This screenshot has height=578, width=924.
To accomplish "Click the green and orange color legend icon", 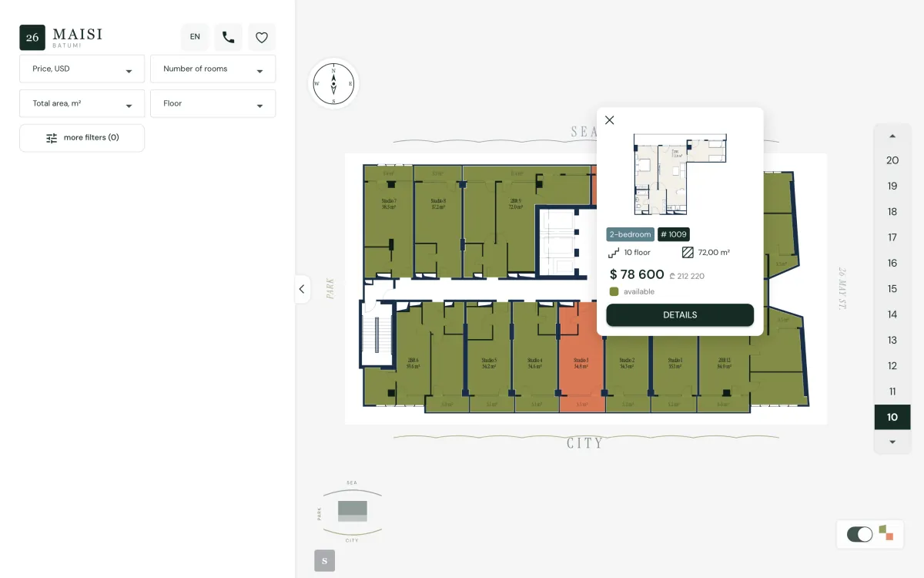I will 886,533.
